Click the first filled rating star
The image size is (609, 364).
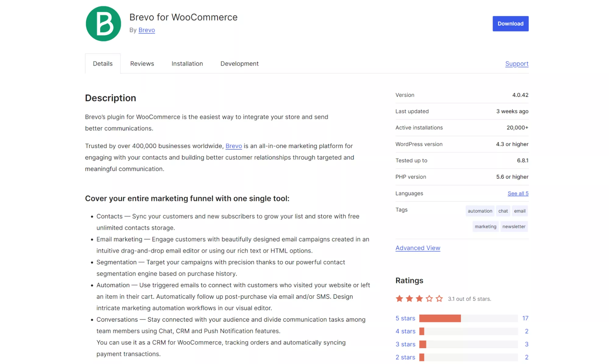coord(399,299)
